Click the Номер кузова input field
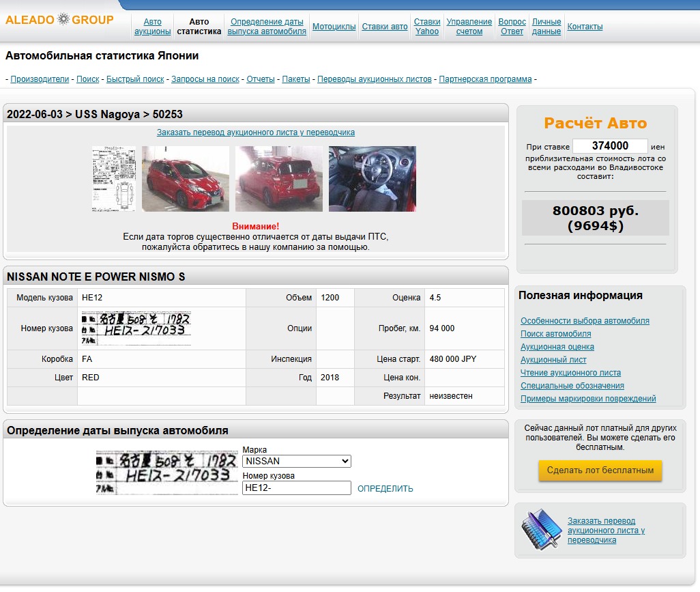The width and height of the screenshot is (700, 592). 297,488
